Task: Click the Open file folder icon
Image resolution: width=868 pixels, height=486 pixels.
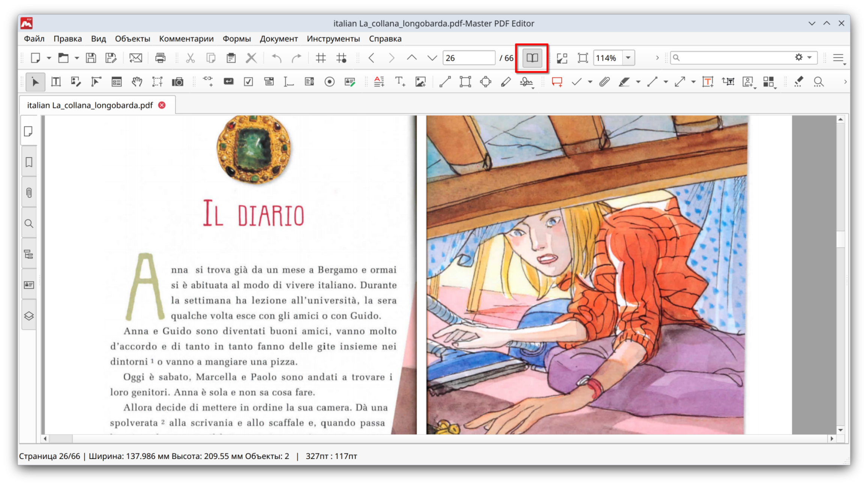Action: point(63,58)
